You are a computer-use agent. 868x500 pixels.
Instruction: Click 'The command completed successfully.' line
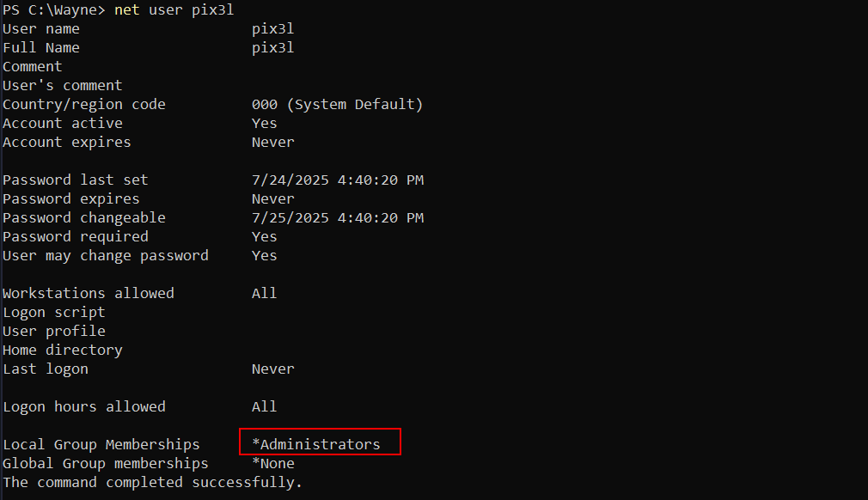point(152,482)
